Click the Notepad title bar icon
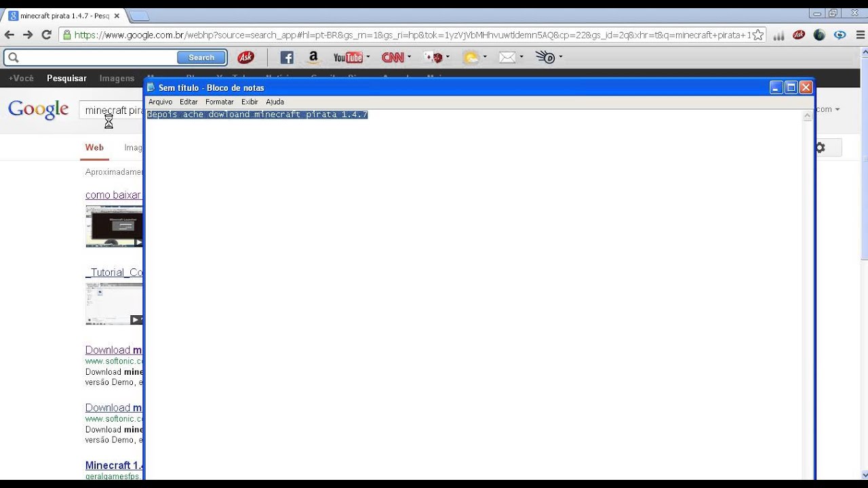The width and height of the screenshot is (868, 488). [x=152, y=87]
